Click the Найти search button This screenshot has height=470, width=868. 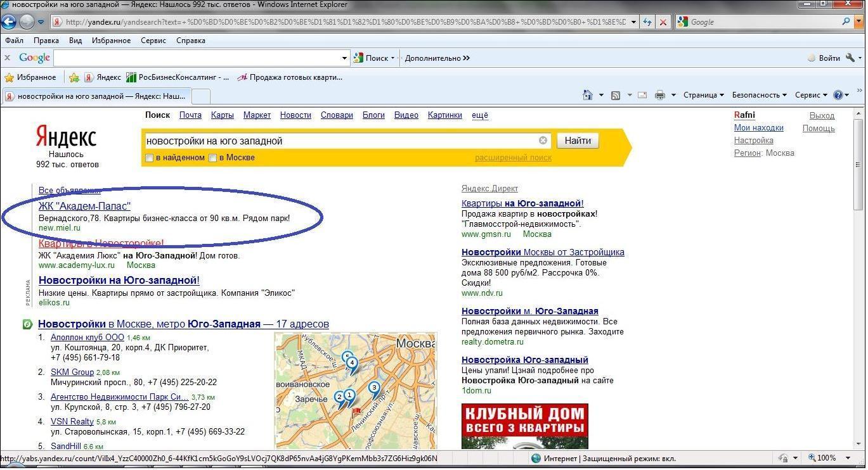click(x=578, y=141)
